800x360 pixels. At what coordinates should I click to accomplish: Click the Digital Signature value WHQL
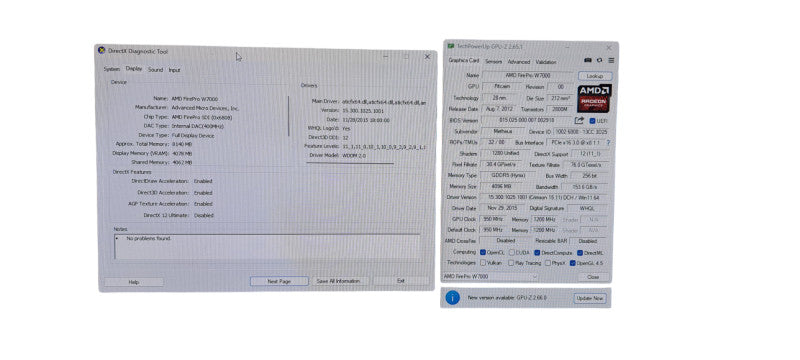click(x=587, y=208)
